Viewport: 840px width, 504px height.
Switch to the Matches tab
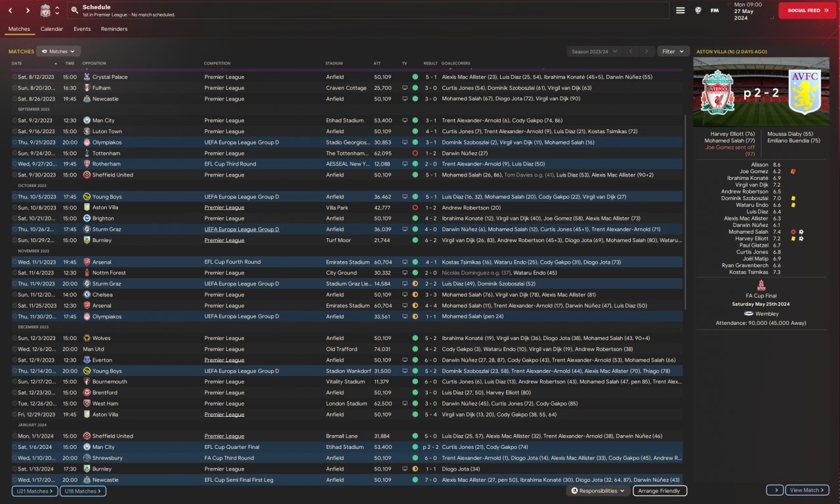coord(19,29)
